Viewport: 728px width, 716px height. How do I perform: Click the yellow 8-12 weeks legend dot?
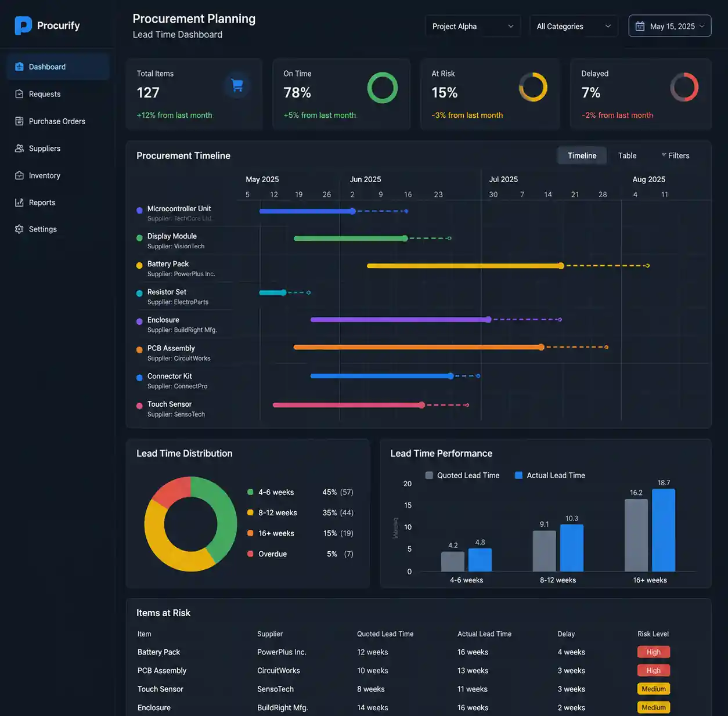(x=250, y=512)
